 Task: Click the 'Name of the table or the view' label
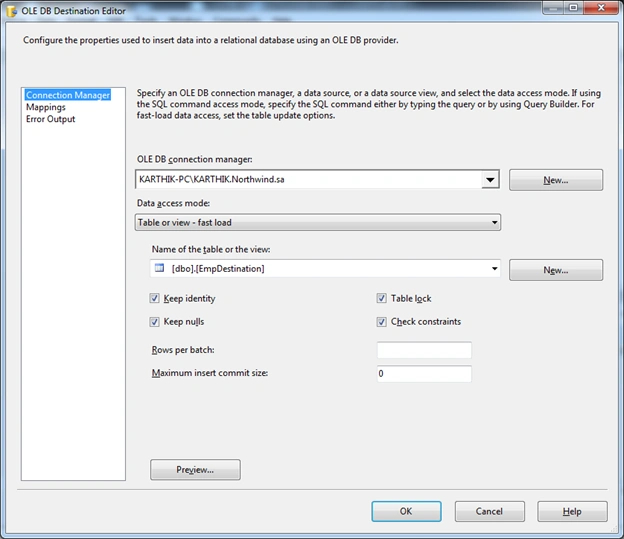211,249
